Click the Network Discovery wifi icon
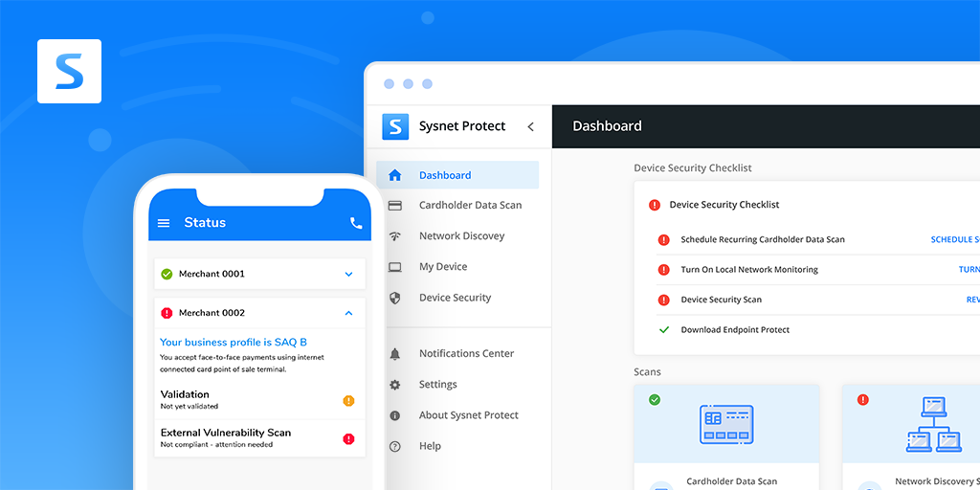The image size is (980, 490). [x=394, y=236]
